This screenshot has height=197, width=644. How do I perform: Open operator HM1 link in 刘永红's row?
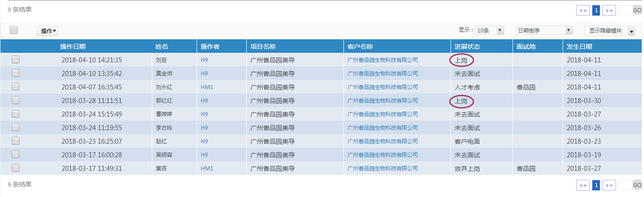click(x=207, y=87)
